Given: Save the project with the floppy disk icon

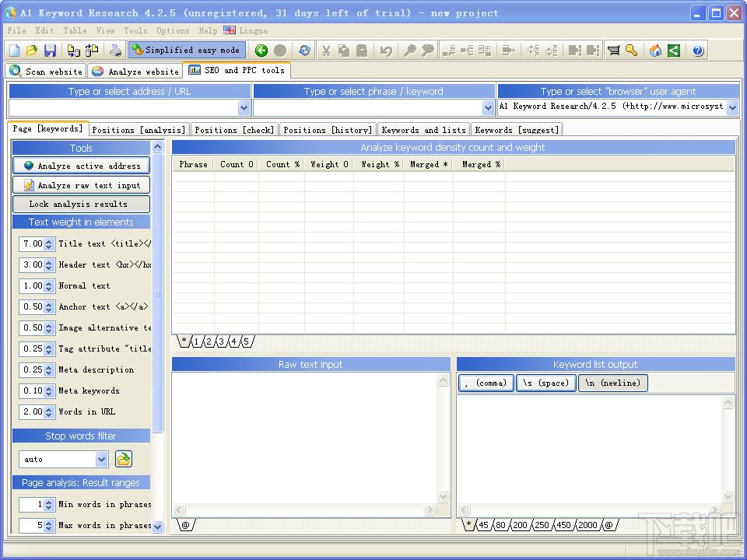Looking at the screenshot, I should click(50, 51).
